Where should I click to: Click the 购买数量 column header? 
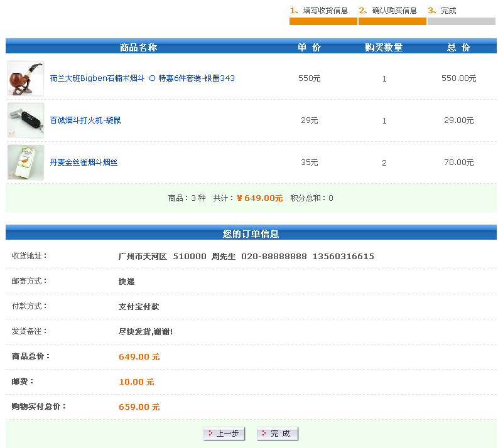384,48
